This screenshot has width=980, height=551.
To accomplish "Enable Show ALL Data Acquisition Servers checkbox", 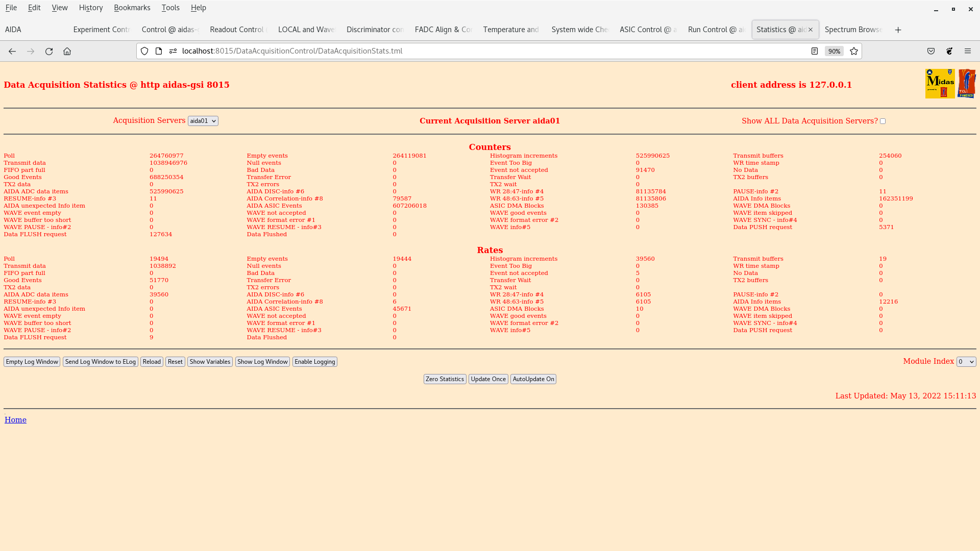I will pos(883,121).
